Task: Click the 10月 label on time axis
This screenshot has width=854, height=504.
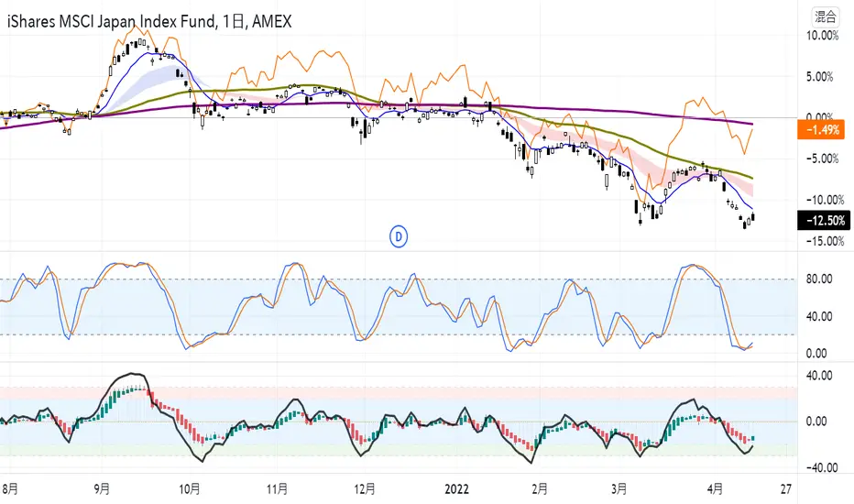Action: coord(190,488)
